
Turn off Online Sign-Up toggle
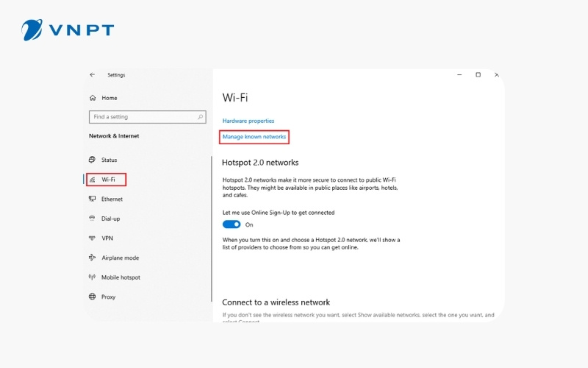point(232,224)
